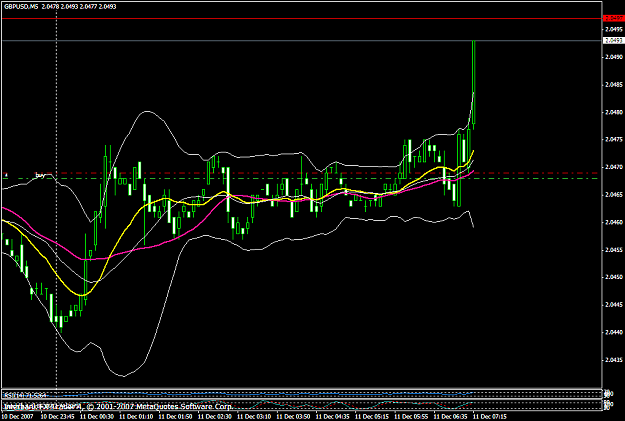Click the 2.0450 price scale value
Image resolution: width=625 pixels, height=421 pixels.
pyautogui.click(x=614, y=277)
